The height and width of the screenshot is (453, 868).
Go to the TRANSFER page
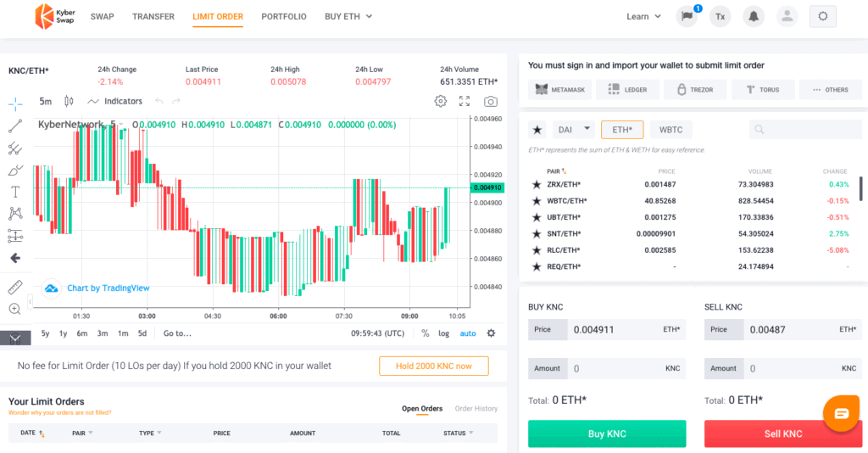click(153, 17)
